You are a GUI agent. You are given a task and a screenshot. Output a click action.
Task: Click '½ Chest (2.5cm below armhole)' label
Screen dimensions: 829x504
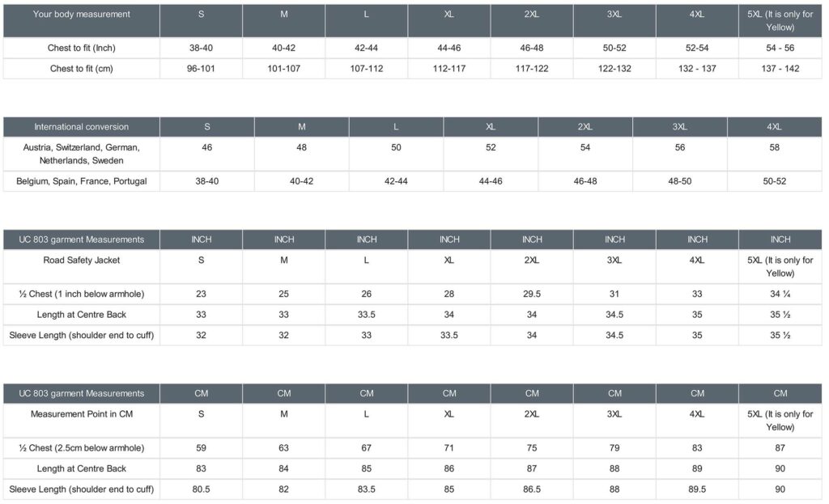(81, 448)
